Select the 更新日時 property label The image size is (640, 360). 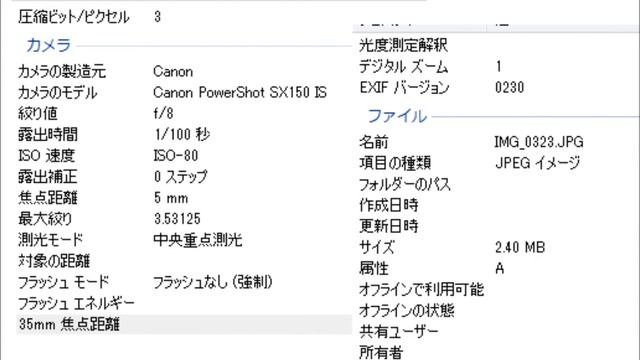tap(389, 226)
